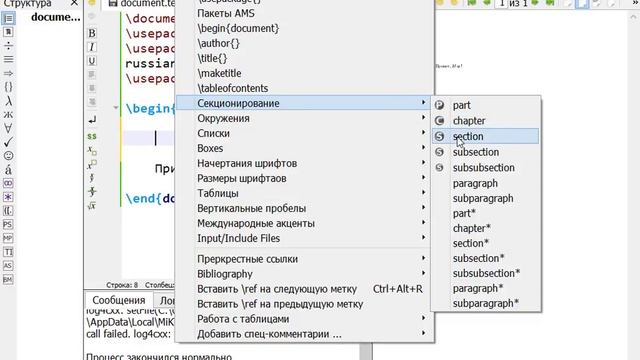Open the Работа с таблицами submenu
Screen dimensions: 640x360
[305, 319]
